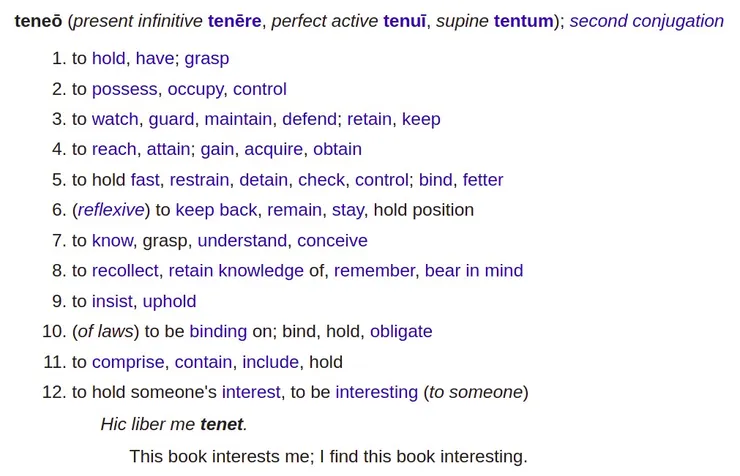Click the 'occupy' definition link
Viewport: 740px width, 476px height.
pos(195,89)
